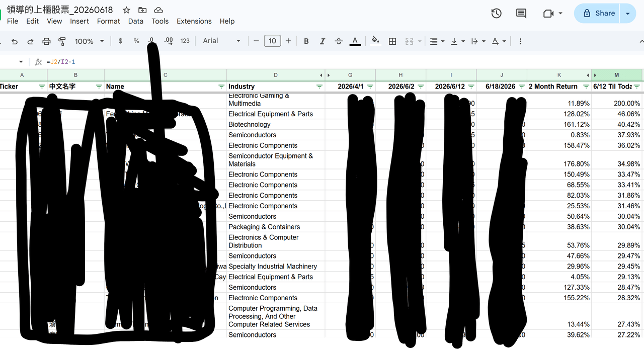Open Ticker column filter

click(x=42, y=86)
